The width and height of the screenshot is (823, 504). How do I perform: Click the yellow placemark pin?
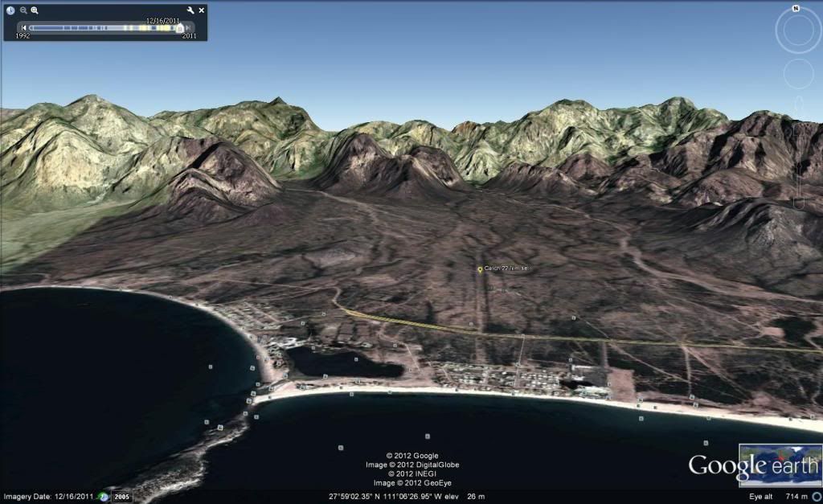tap(480, 270)
